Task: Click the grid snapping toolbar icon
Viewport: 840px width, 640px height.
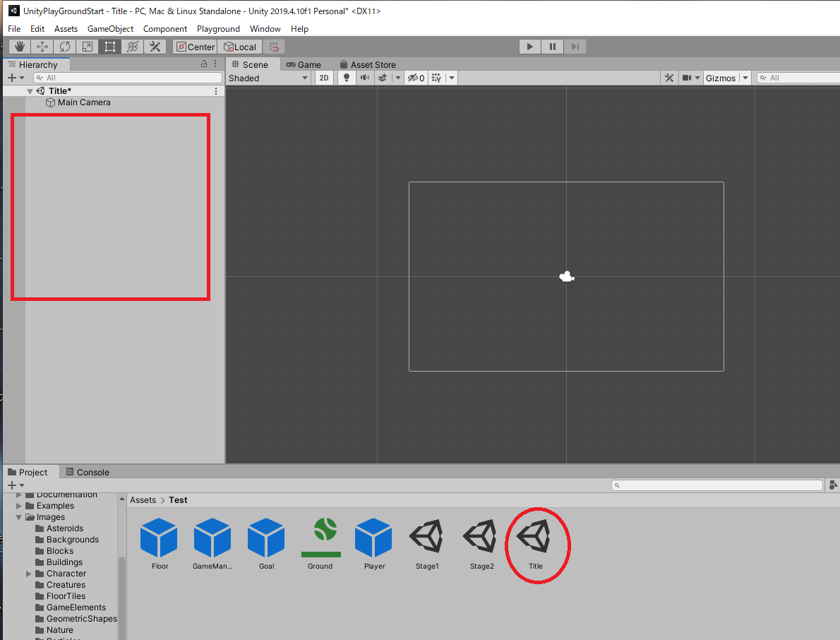Action: (x=274, y=47)
